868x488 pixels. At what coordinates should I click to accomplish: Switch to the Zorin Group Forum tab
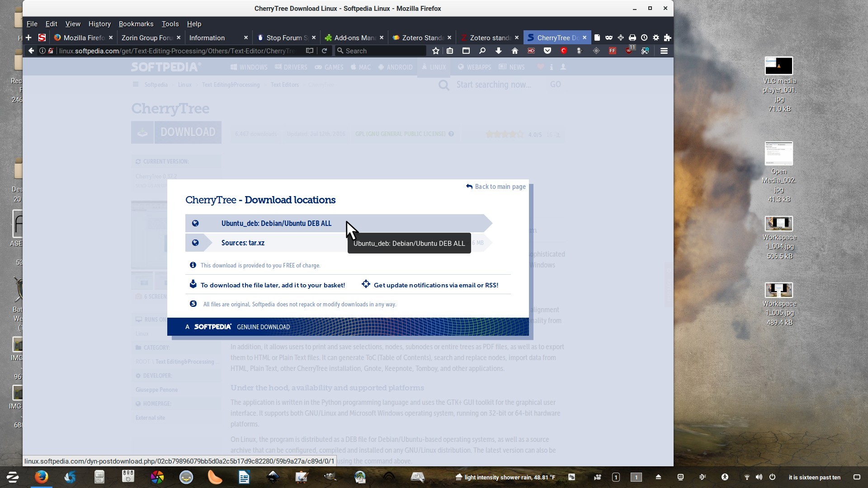click(x=147, y=38)
